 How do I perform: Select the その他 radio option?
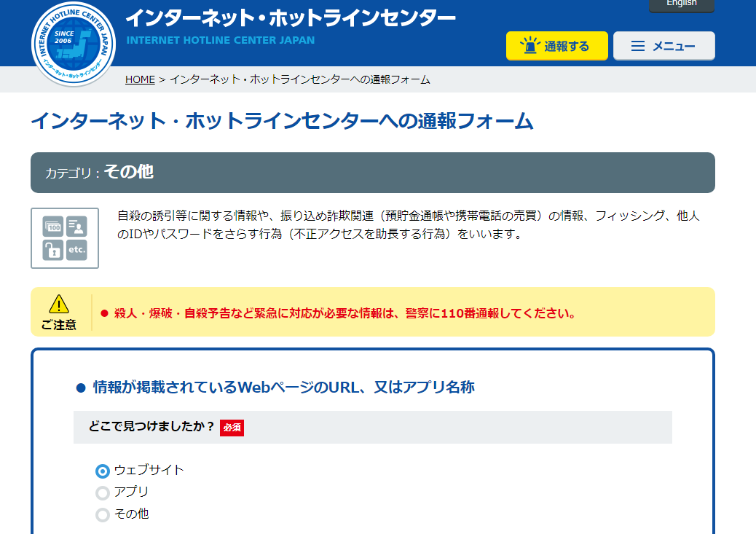coord(103,515)
